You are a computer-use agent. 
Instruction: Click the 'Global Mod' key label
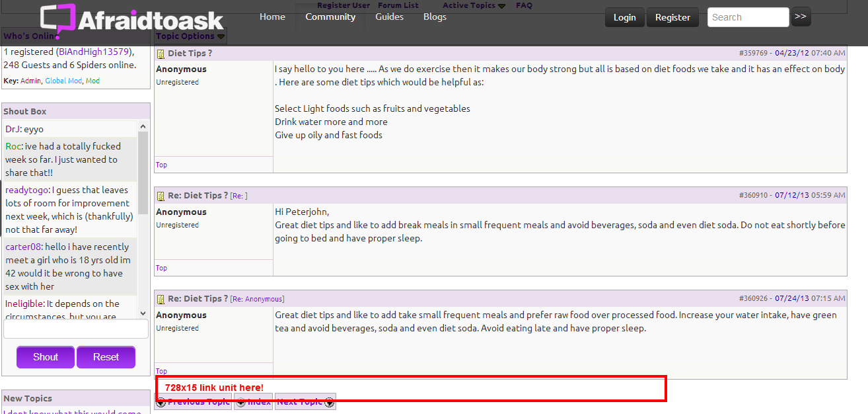[63, 81]
